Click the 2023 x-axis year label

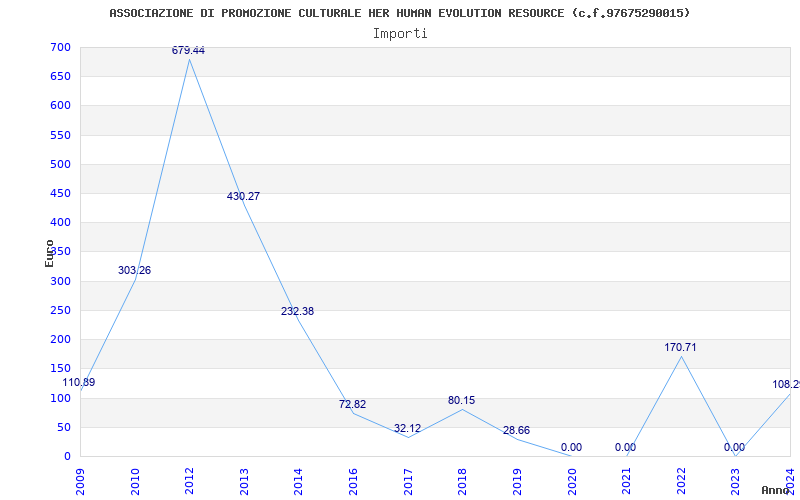click(735, 482)
